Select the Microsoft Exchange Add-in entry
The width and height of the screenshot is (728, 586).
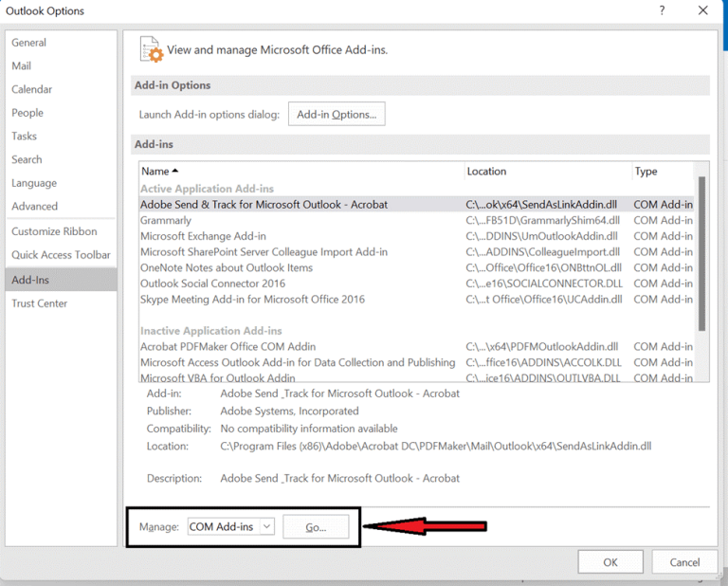coord(203,236)
